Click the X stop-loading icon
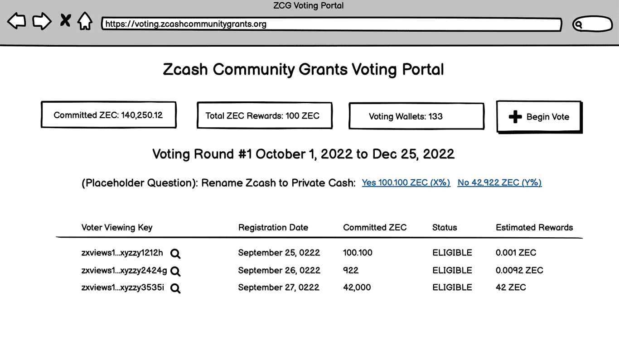Screen dimensions: 619x364 pyautogui.click(x=65, y=20)
